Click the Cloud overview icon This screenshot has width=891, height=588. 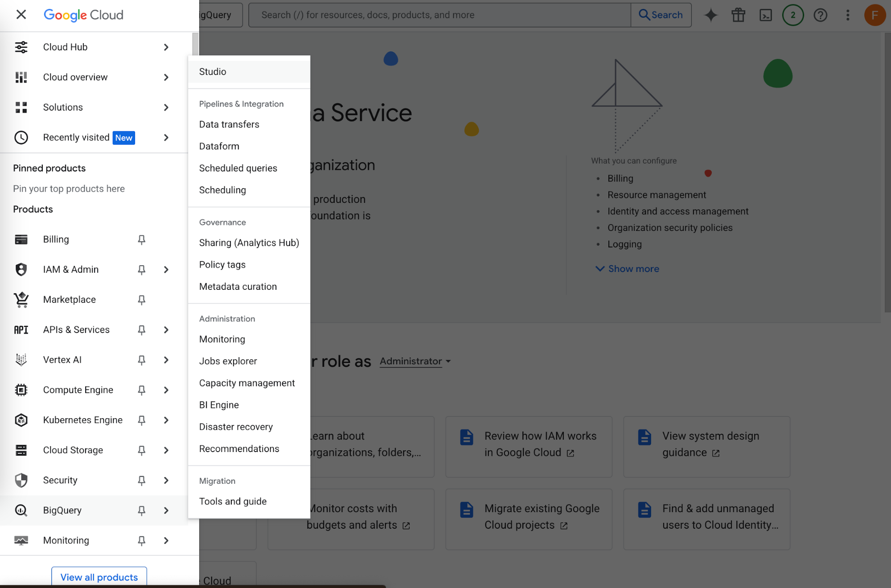21,77
